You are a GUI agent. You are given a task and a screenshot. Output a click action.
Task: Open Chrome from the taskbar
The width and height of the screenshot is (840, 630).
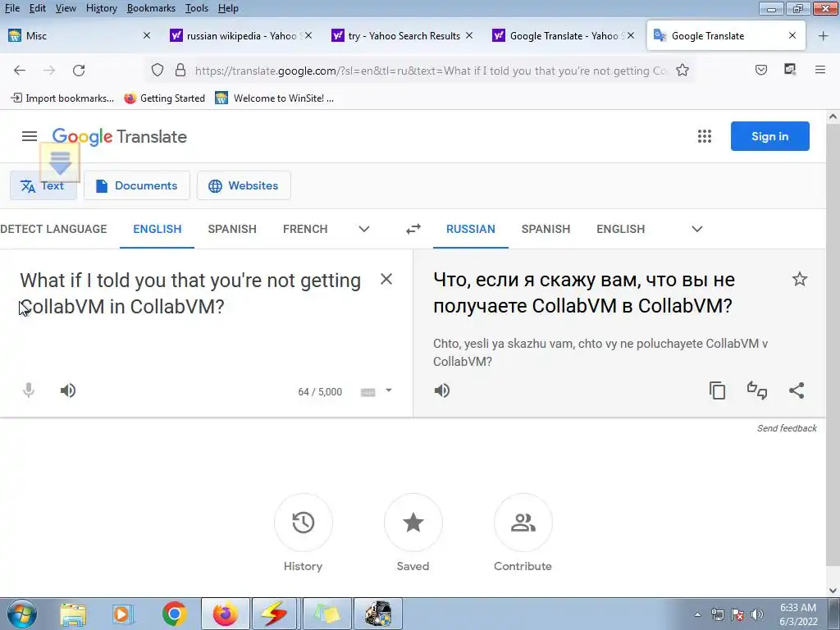[174, 614]
